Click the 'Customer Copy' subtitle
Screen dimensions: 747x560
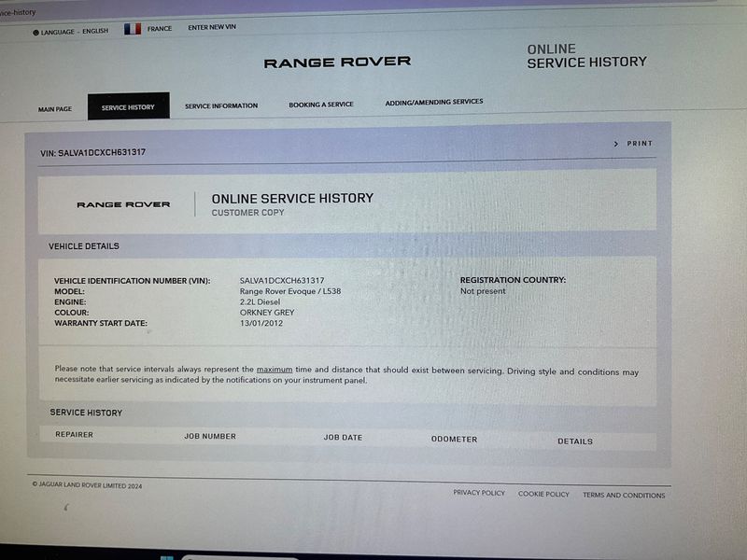pos(247,213)
